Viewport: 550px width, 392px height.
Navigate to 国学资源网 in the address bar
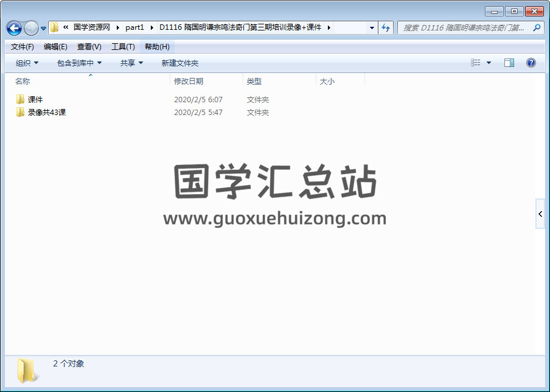click(92, 27)
